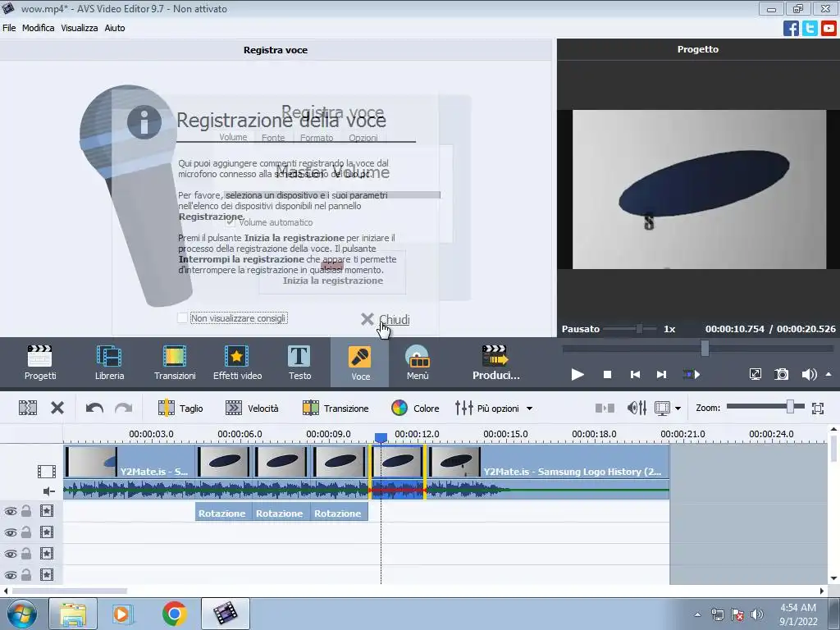This screenshot has width=840, height=630.
Task: Open the Effetti video panel
Action: [x=237, y=363]
